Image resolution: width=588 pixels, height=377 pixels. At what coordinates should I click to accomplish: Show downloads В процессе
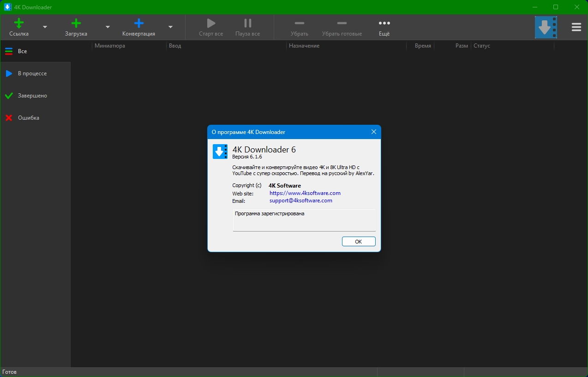32,73
